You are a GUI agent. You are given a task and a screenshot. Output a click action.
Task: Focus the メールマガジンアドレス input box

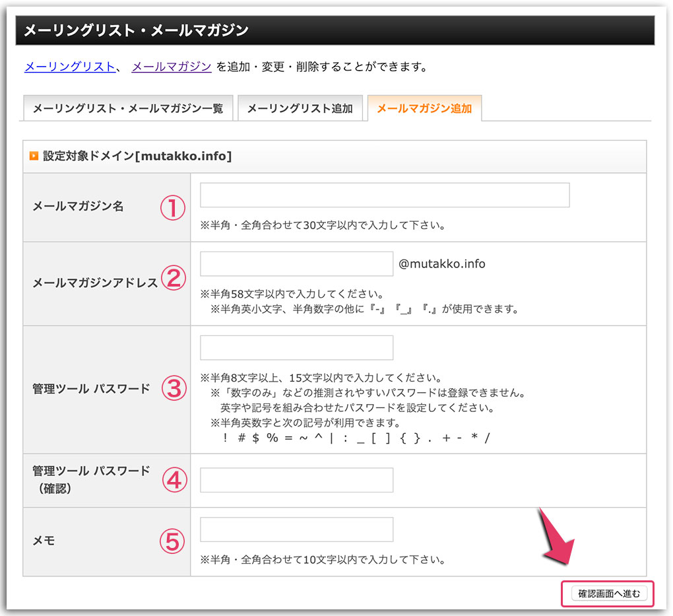coord(296,263)
